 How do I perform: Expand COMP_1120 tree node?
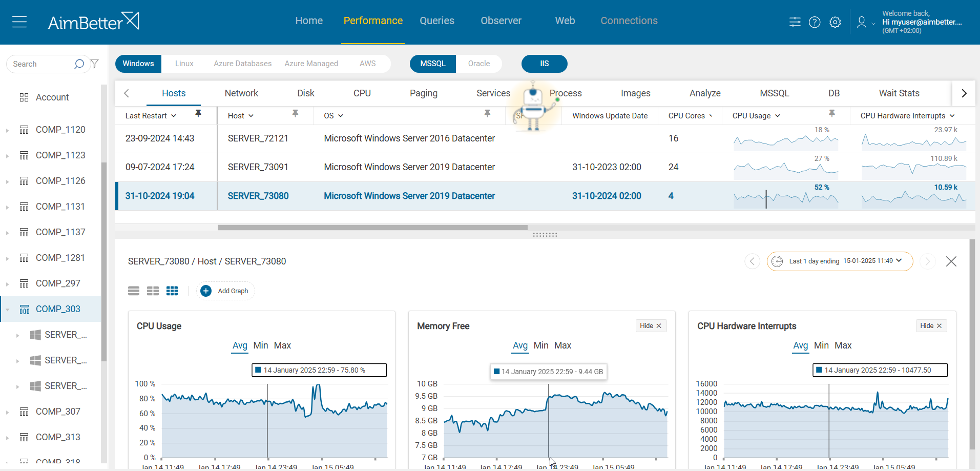[x=7, y=130]
